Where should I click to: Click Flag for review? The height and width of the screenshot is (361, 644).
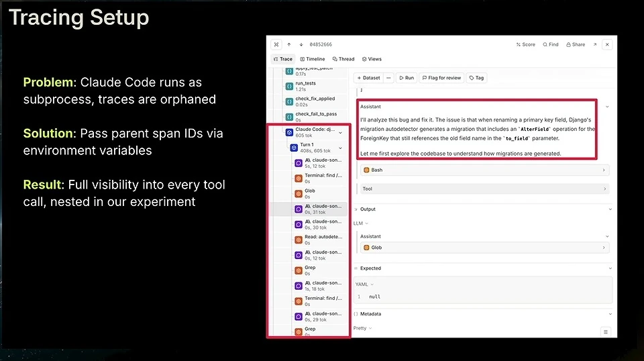(x=441, y=78)
